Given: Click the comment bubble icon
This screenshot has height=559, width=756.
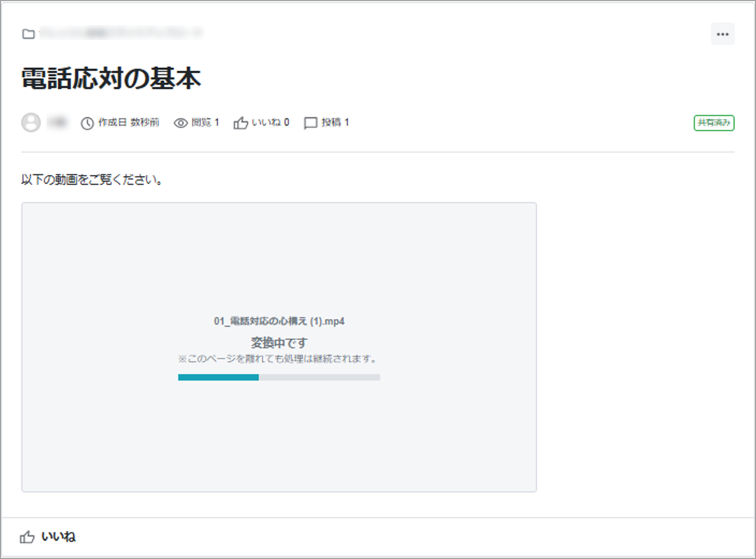Looking at the screenshot, I should point(310,123).
